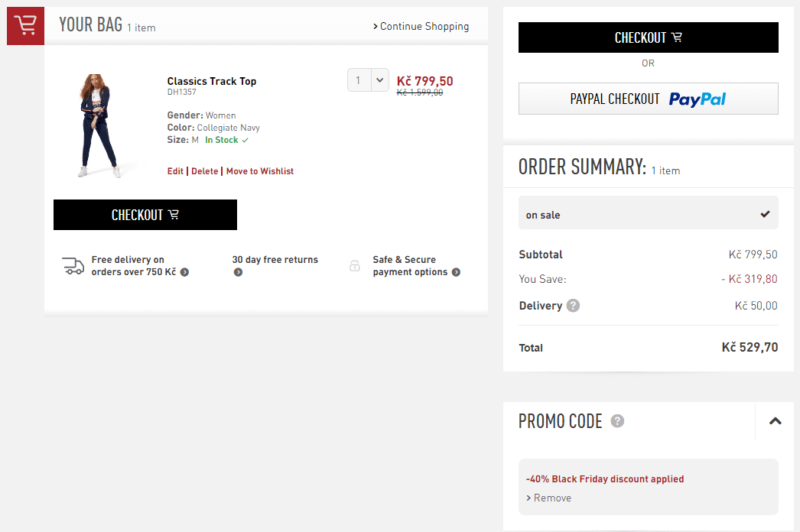Click the padlock secure payment icon
The image size is (800, 532).
click(355, 266)
